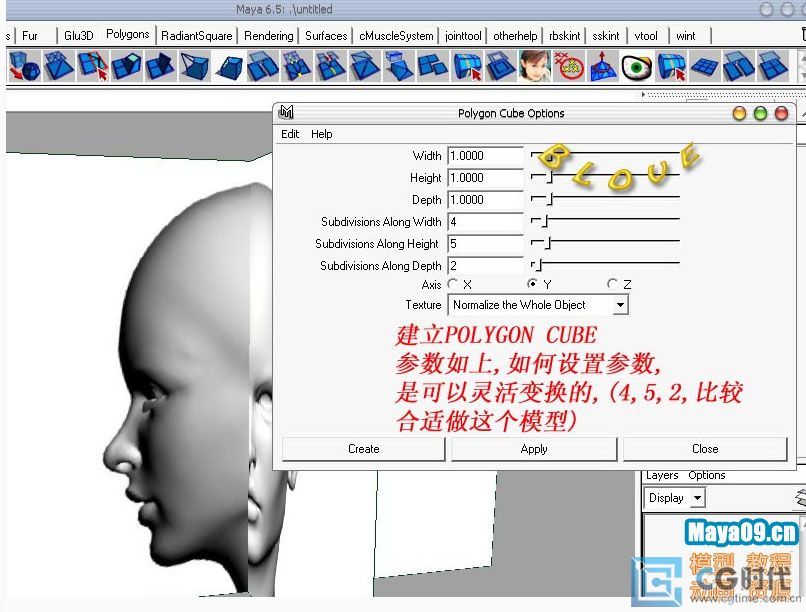Open the Options menu next to Layers
This screenshot has height=612, width=806.
coord(707,475)
